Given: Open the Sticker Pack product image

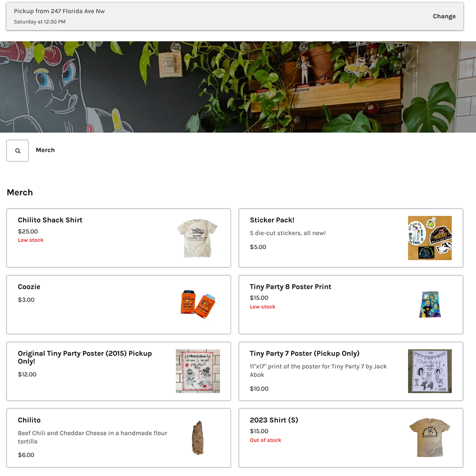Looking at the screenshot, I should [429, 238].
